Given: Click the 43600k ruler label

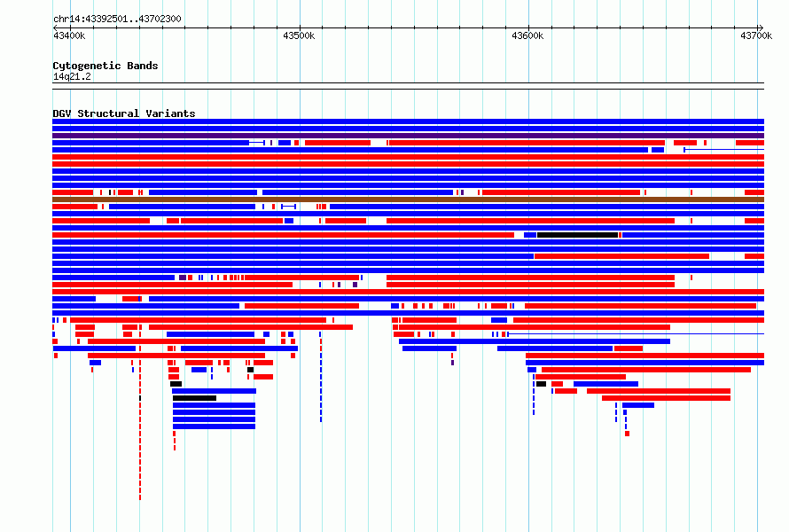Looking at the screenshot, I should click(x=527, y=35).
